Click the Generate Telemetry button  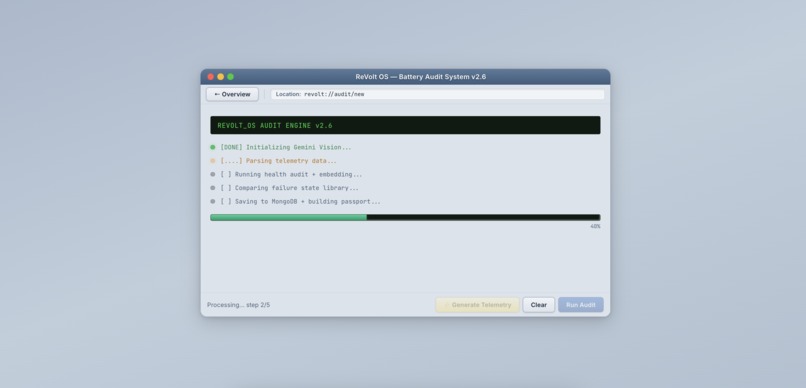click(x=478, y=305)
